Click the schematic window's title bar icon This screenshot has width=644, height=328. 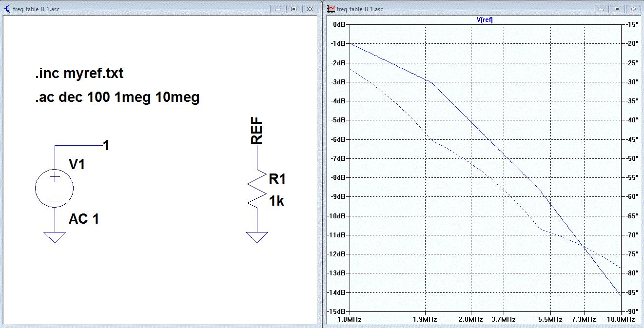click(x=7, y=9)
